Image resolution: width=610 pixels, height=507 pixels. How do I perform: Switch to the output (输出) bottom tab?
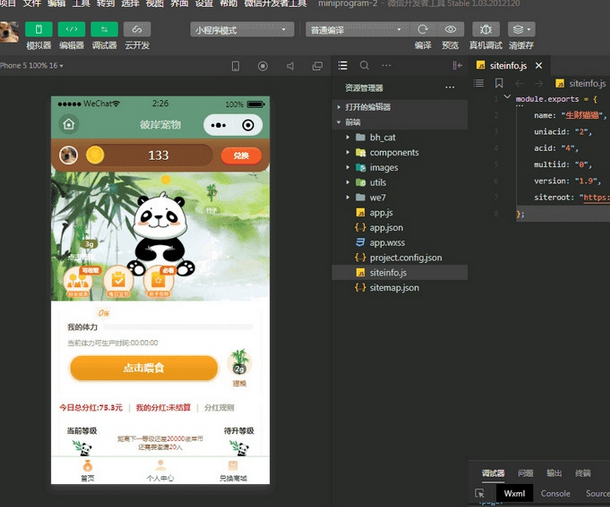pos(554,473)
